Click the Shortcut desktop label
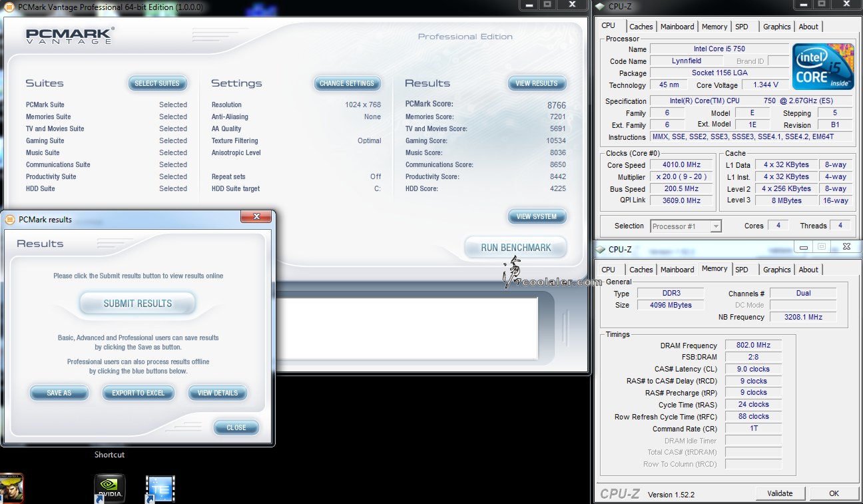863x504 pixels. pos(109,455)
